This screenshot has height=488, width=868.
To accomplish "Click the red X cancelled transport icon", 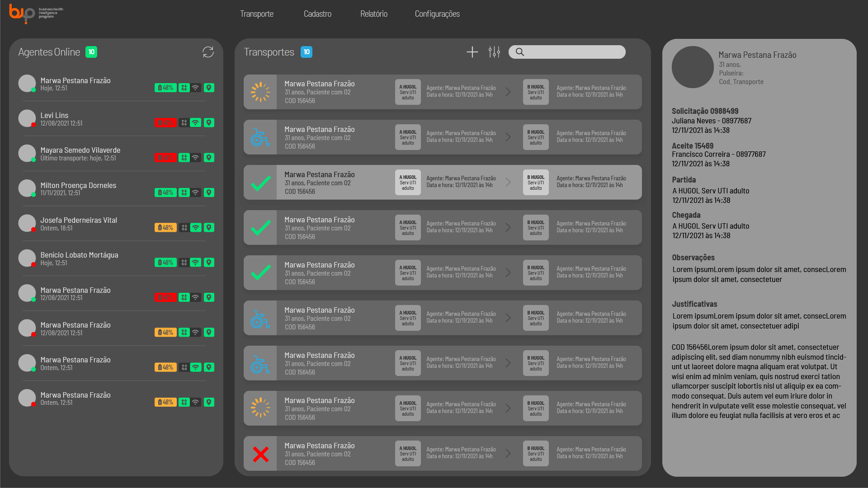I will pyautogui.click(x=260, y=454).
